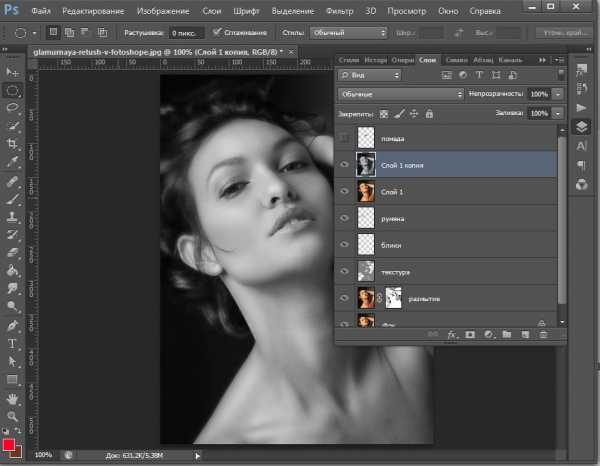
Task: Open the Изображение menu
Action: click(x=163, y=11)
